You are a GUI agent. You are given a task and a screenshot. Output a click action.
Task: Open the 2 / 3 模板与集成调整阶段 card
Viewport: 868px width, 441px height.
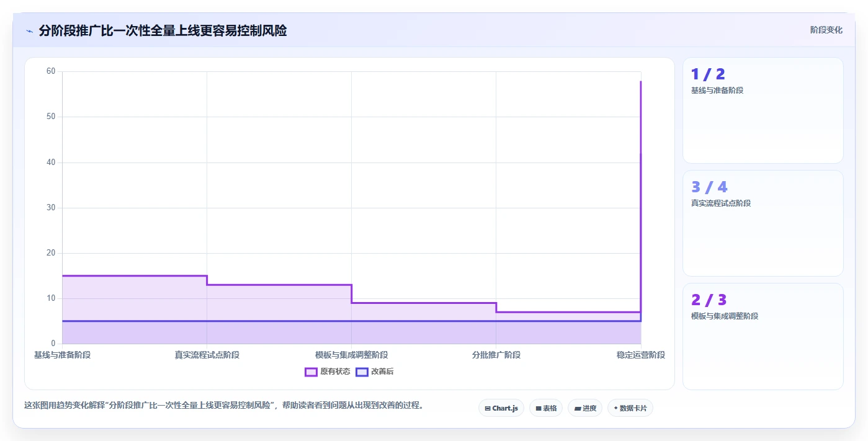(763, 336)
